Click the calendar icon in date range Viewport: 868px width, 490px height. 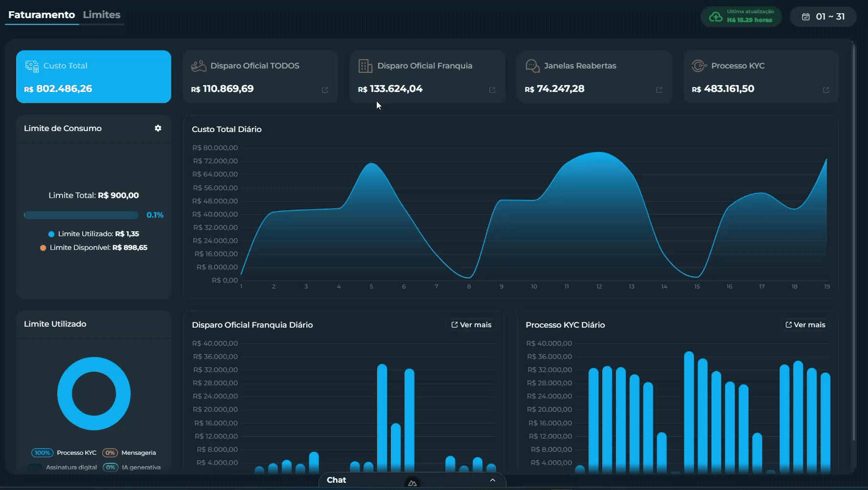[806, 17]
